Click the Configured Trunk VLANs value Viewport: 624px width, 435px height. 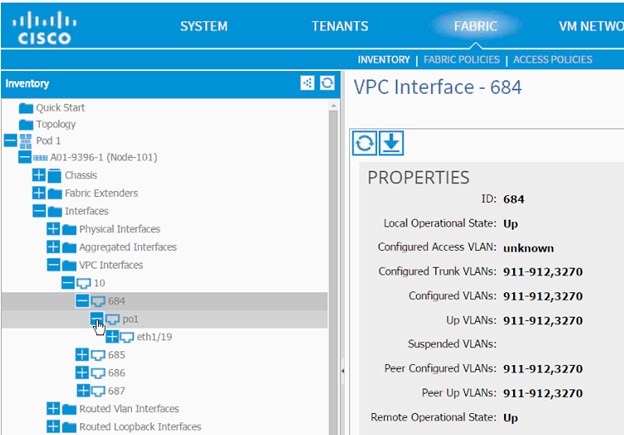click(x=543, y=272)
